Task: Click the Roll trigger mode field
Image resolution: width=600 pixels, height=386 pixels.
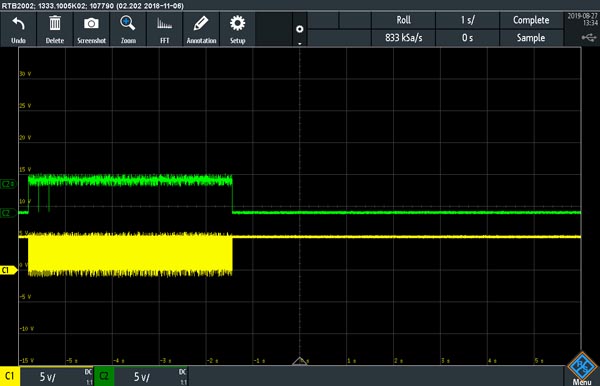Action: 403,20
